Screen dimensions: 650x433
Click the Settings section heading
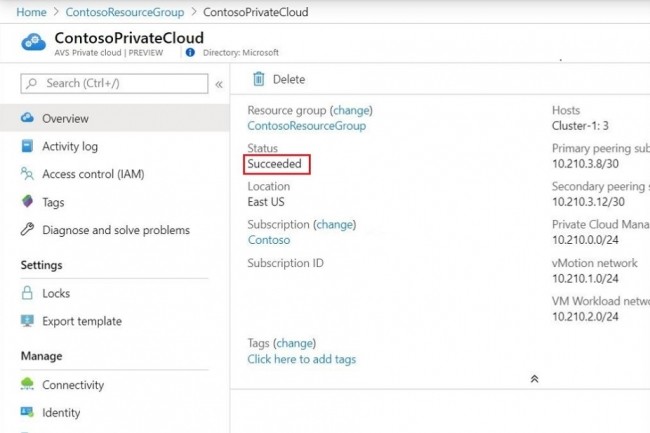point(41,265)
